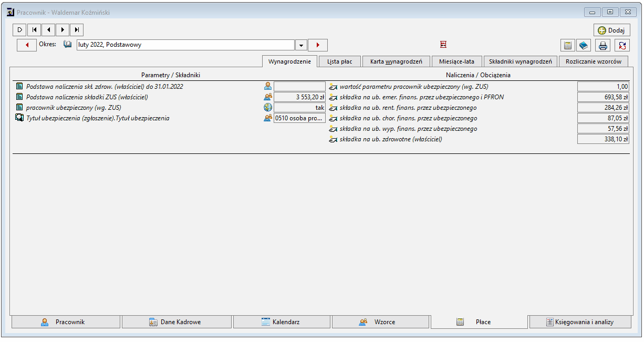Select next period with red right arrow
This screenshot has width=644, height=342.
(318, 45)
